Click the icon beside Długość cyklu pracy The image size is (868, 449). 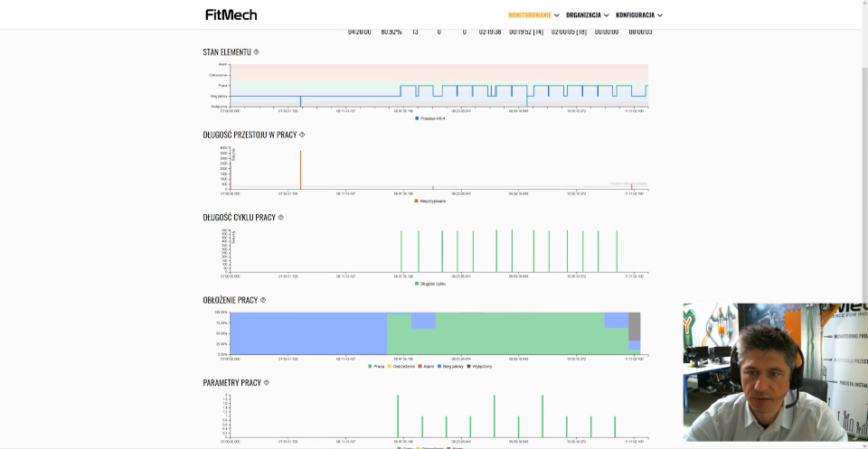(x=280, y=218)
